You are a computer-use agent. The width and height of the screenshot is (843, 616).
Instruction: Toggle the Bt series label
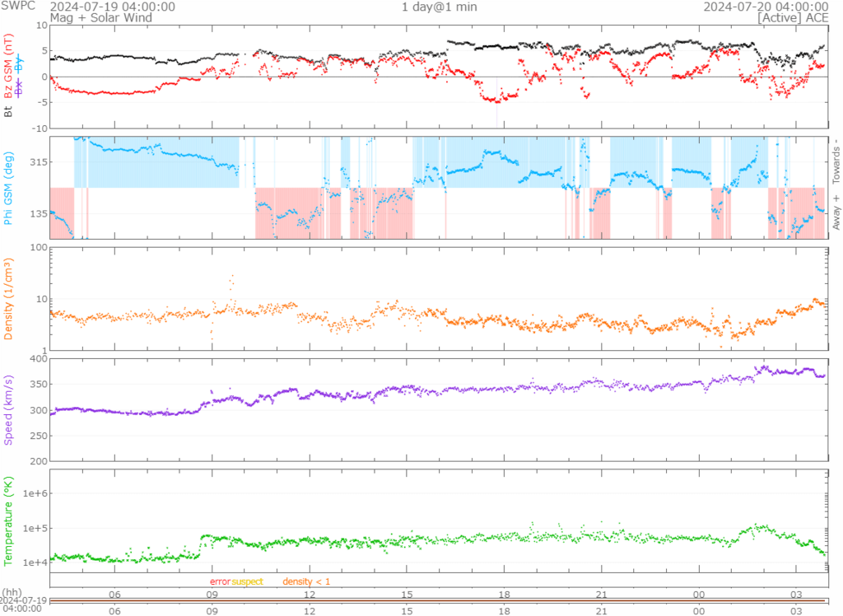tap(8, 112)
